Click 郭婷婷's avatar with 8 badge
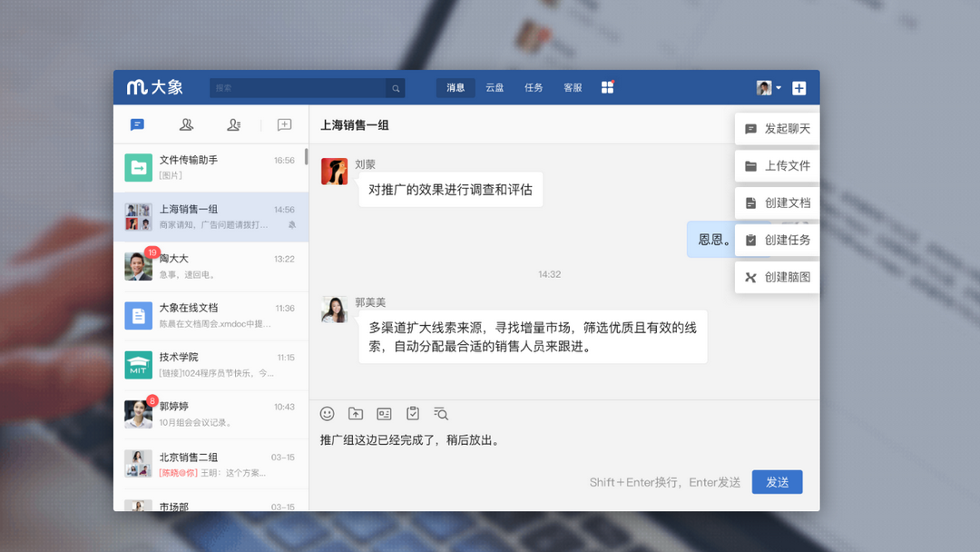Viewport: 980px width, 552px height. (138, 415)
